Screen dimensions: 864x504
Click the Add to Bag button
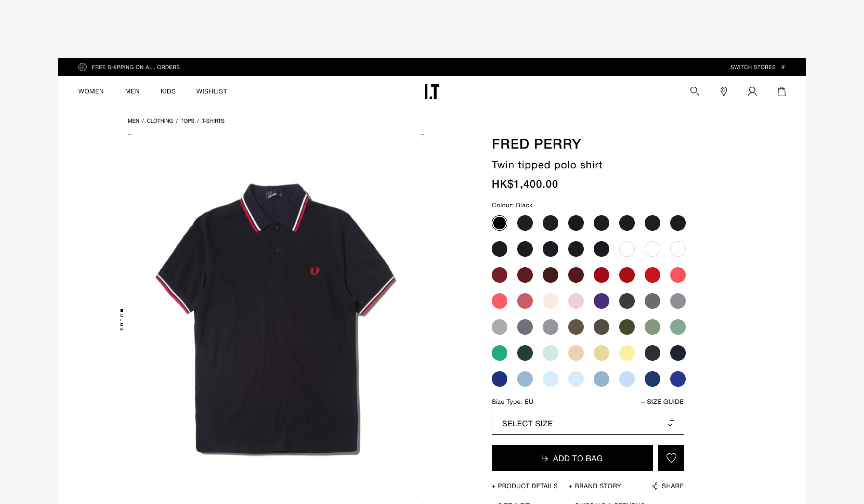(572, 458)
